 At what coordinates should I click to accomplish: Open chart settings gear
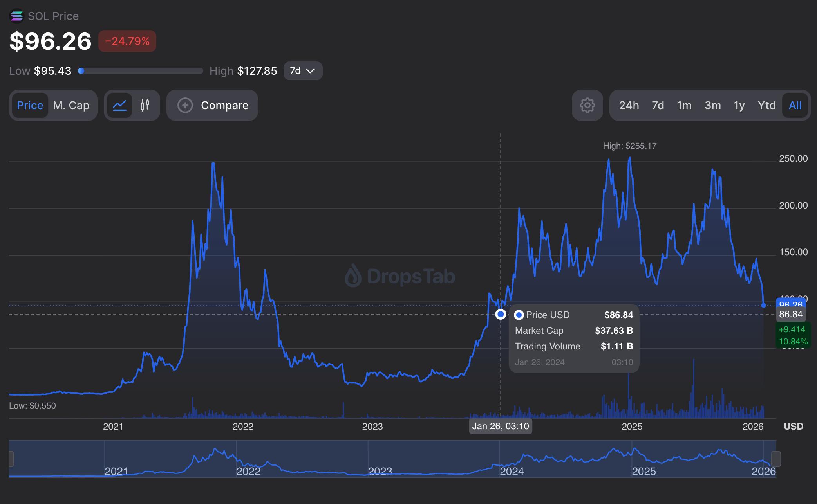(587, 105)
